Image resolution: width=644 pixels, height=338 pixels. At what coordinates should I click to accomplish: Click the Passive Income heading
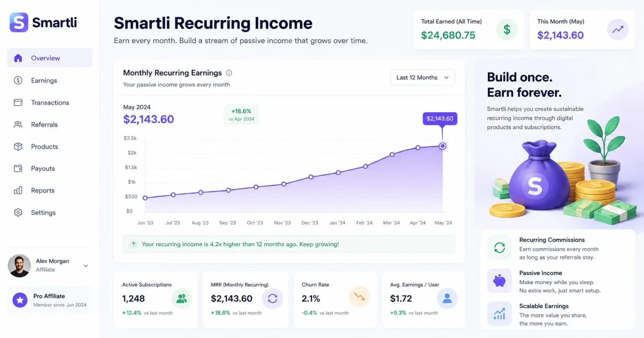pos(540,273)
